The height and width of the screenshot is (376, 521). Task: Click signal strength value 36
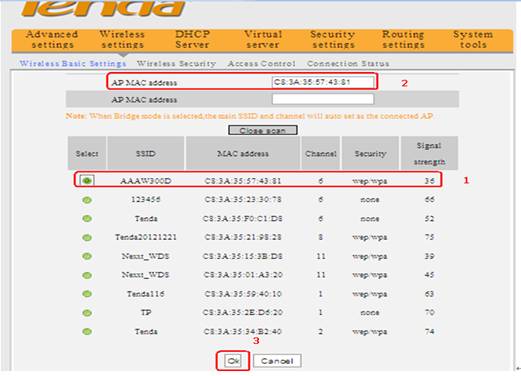point(430,181)
